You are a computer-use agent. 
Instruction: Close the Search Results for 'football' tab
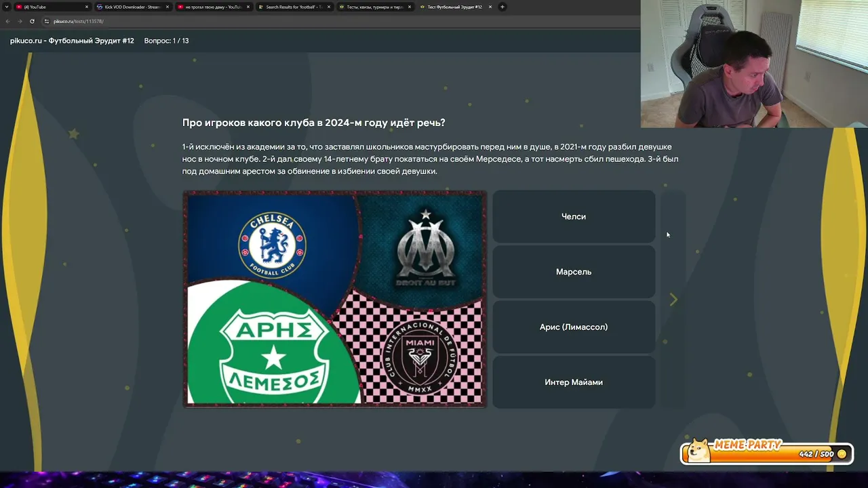pyautogui.click(x=329, y=7)
